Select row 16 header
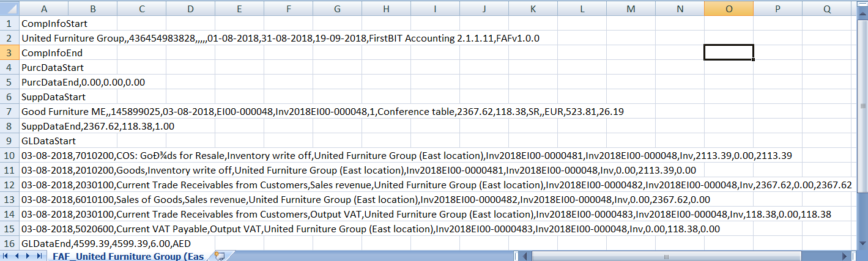This screenshot has height=261, width=868. click(x=9, y=243)
